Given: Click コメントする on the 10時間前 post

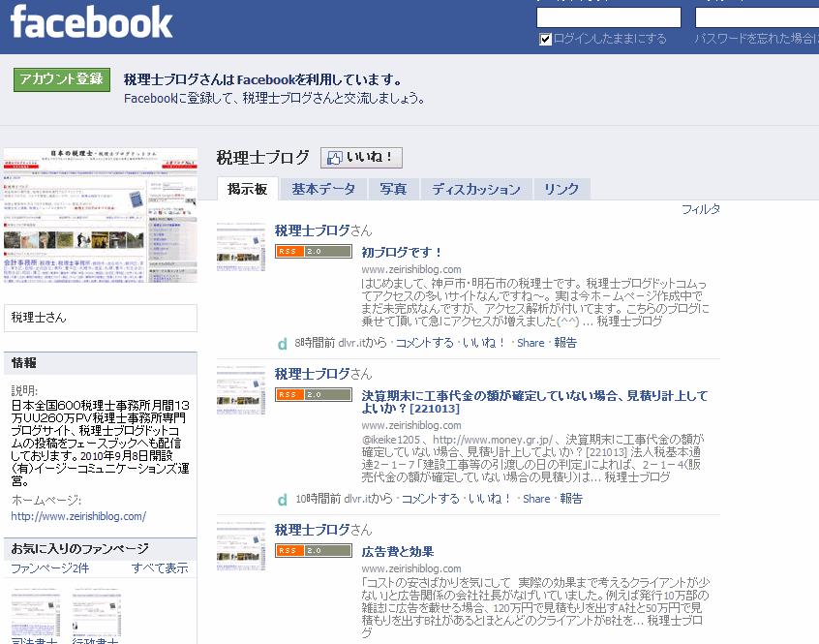Looking at the screenshot, I should coord(431,499).
